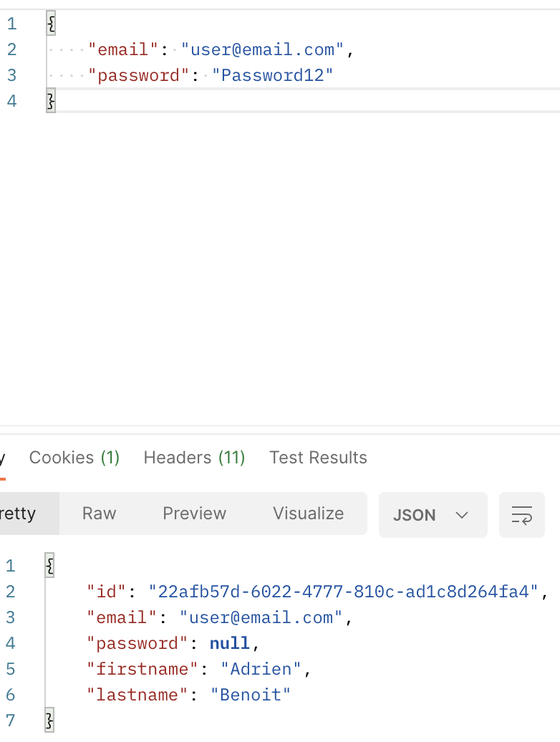Switch to the Cookies (1) tab

point(74,458)
